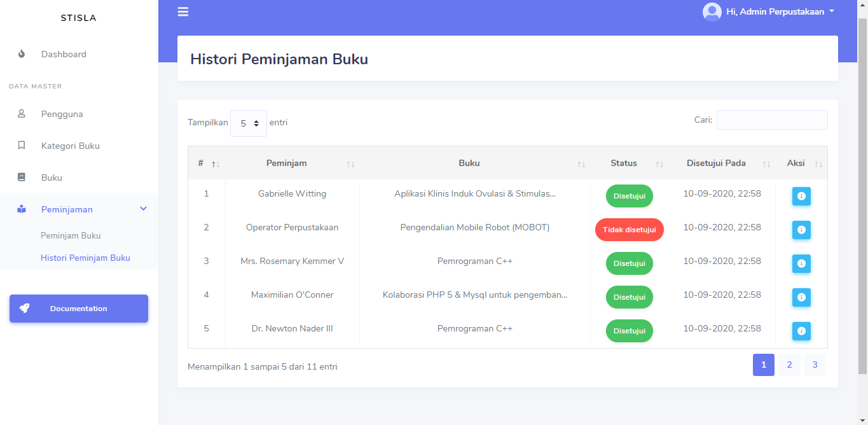Viewport: 868px width, 425px height.
Task: Click the user avatar in the top bar
Action: 712,11
